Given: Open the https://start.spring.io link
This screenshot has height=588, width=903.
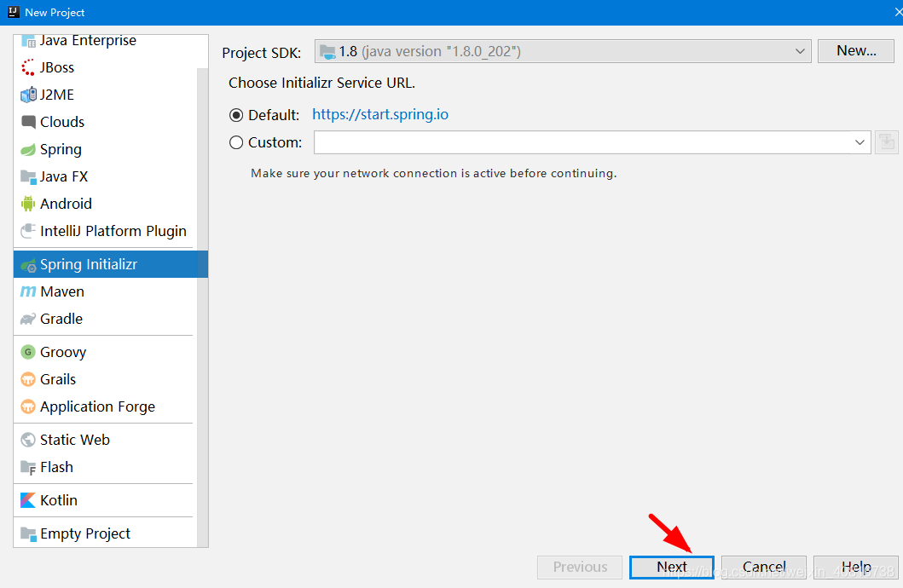Looking at the screenshot, I should coord(380,114).
